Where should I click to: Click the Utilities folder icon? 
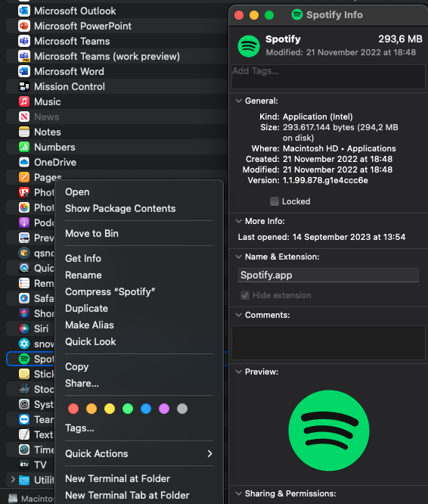[24, 480]
